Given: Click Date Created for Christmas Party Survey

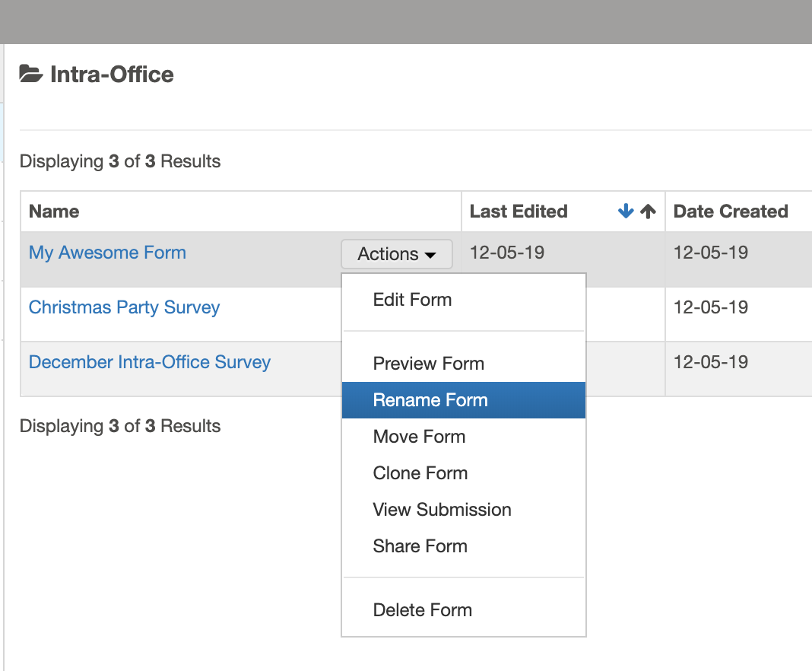Looking at the screenshot, I should (x=710, y=307).
